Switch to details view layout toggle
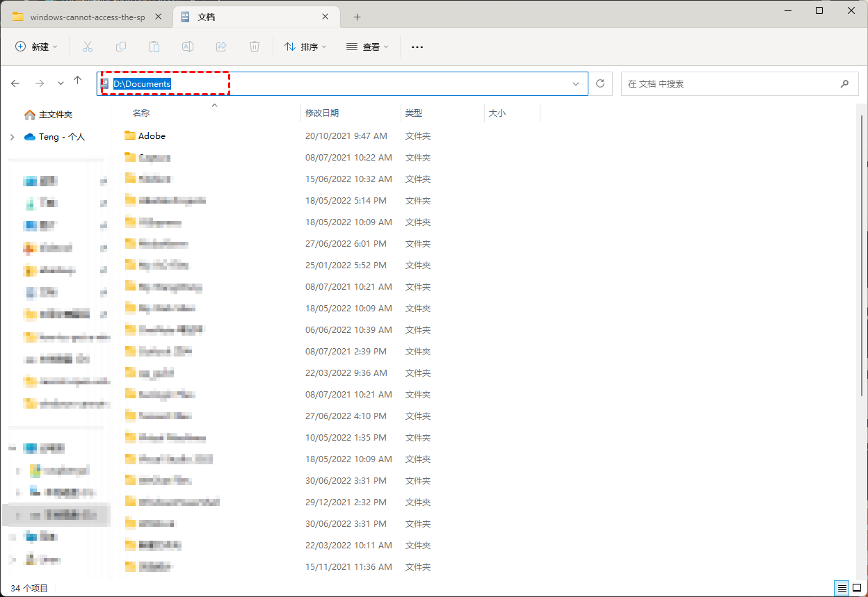Screen dimensions: 868x597 842,588
